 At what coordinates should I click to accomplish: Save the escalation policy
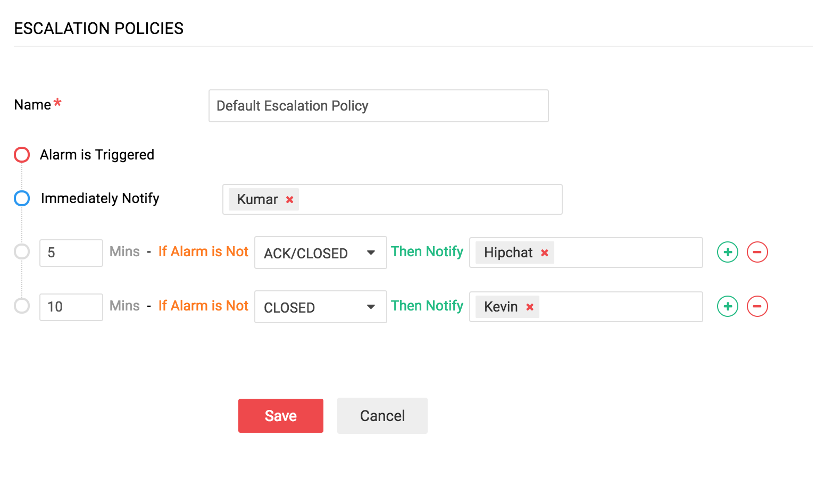click(280, 416)
